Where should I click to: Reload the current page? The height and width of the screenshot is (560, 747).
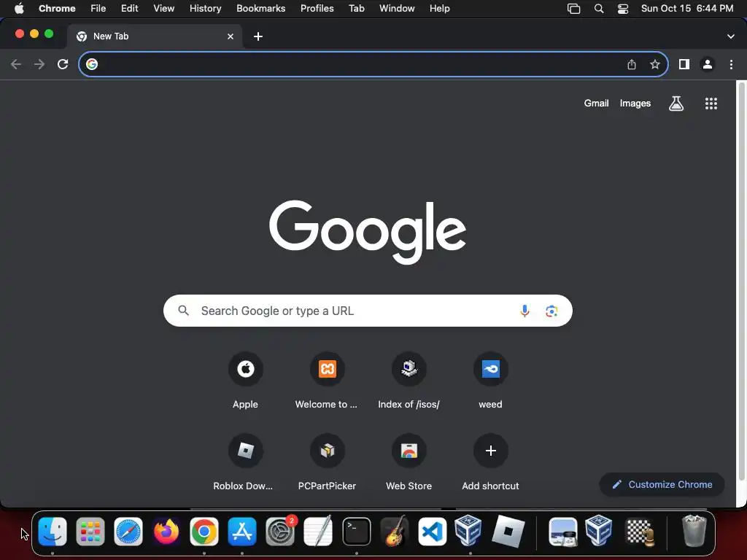point(63,64)
